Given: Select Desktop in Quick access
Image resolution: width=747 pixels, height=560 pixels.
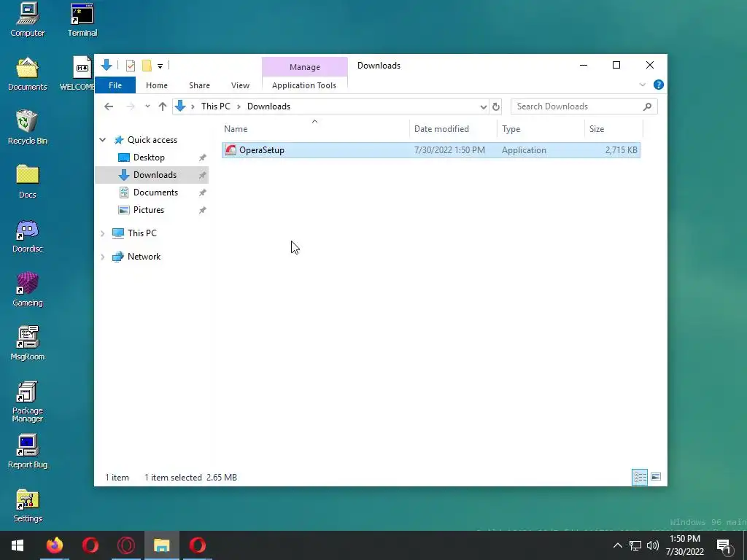Looking at the screenshot, I should click(x=149, y=157).
